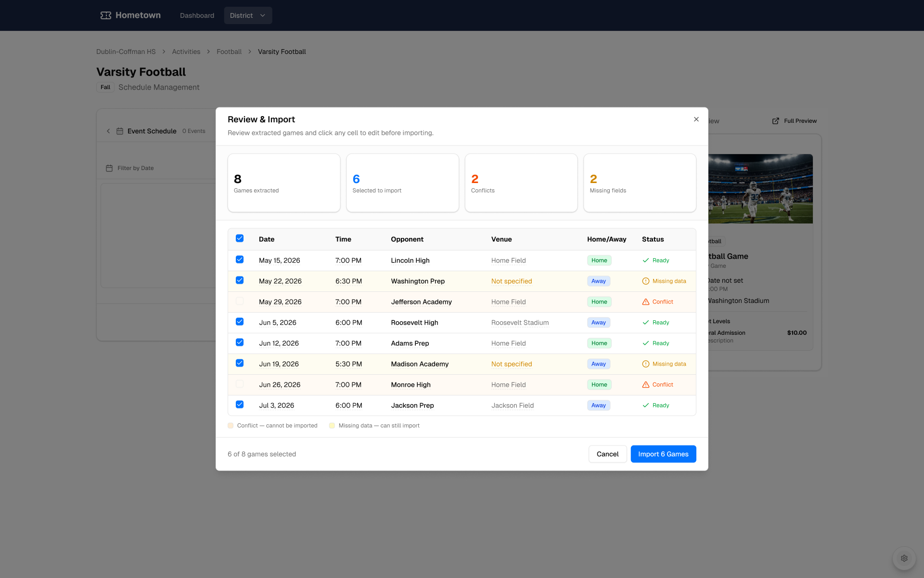Close the Review & Import dialog
Viewport: 924px width, 578px height.
coord(696,119)
